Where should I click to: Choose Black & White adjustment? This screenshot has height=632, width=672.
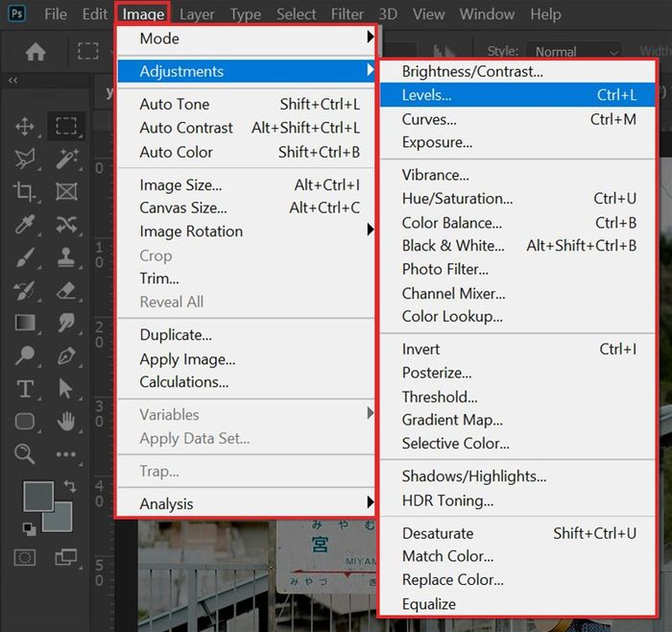point(517,246)
